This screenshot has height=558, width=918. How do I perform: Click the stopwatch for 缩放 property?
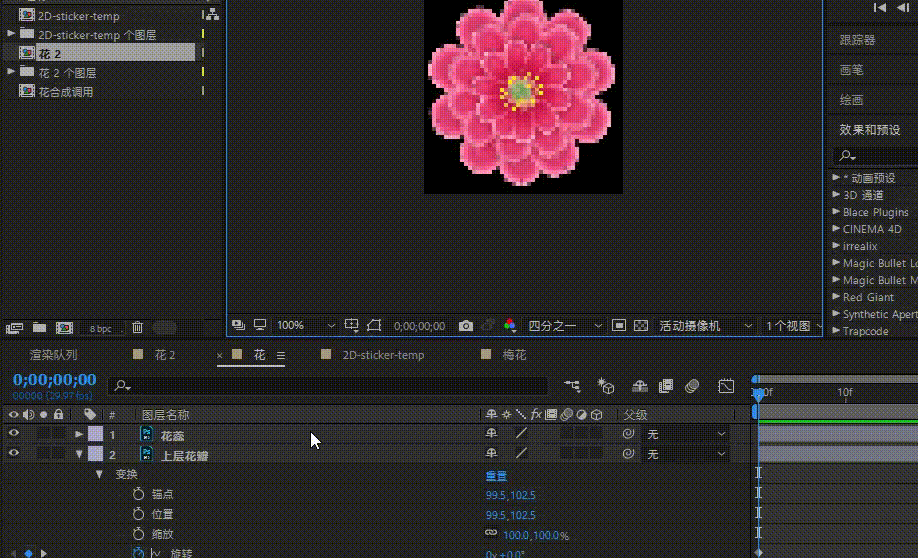coord(138,533)
